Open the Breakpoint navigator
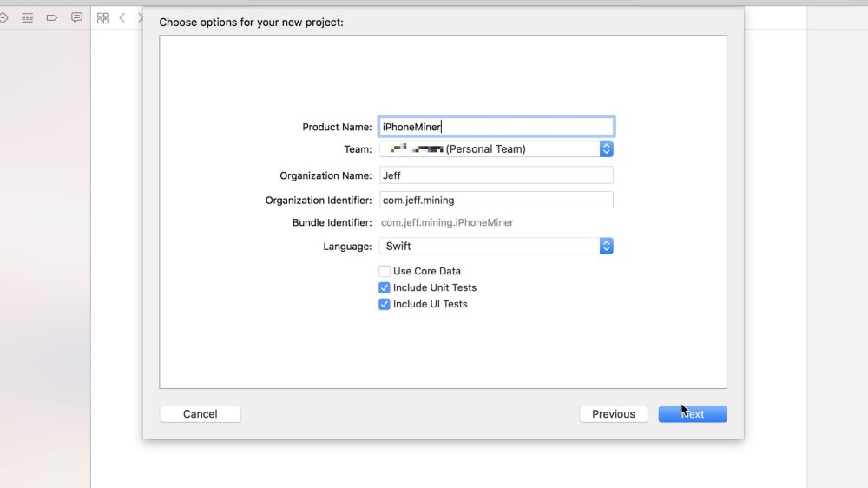868x488 pixels. (x=52, y=17)
